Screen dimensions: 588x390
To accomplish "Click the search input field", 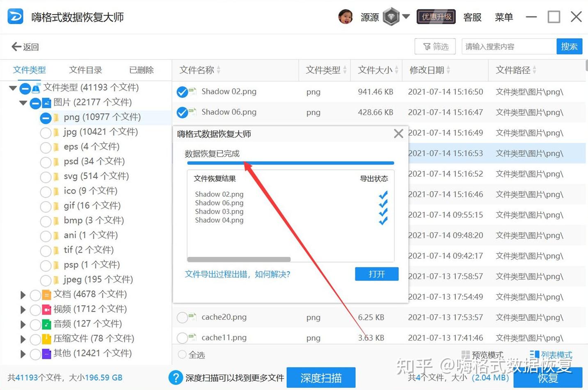I will tap(508, 46).
